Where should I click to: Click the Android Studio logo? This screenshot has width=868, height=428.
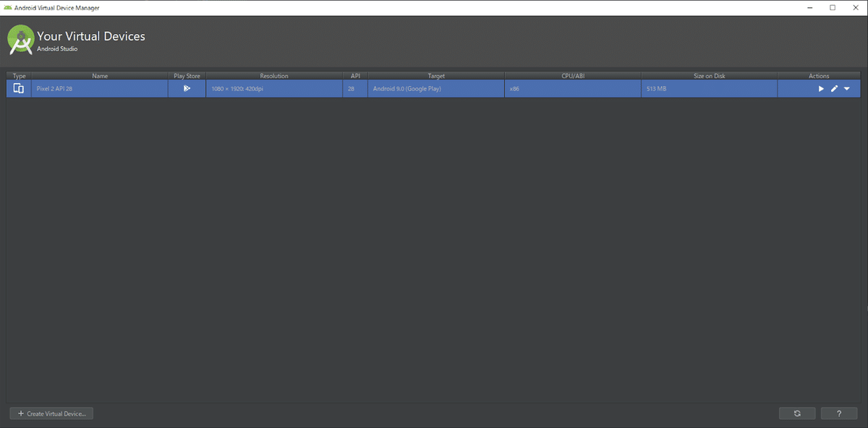pyautogui.click(x=22, y=40)
